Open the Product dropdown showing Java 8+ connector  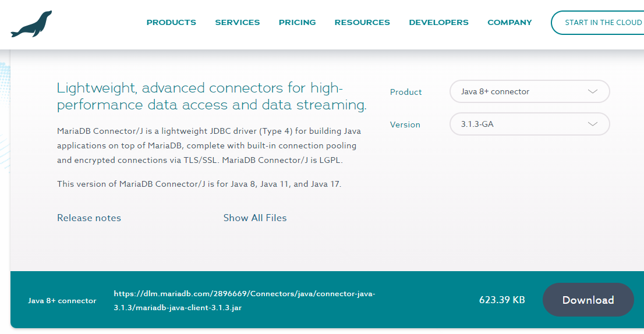pos(530,91)
